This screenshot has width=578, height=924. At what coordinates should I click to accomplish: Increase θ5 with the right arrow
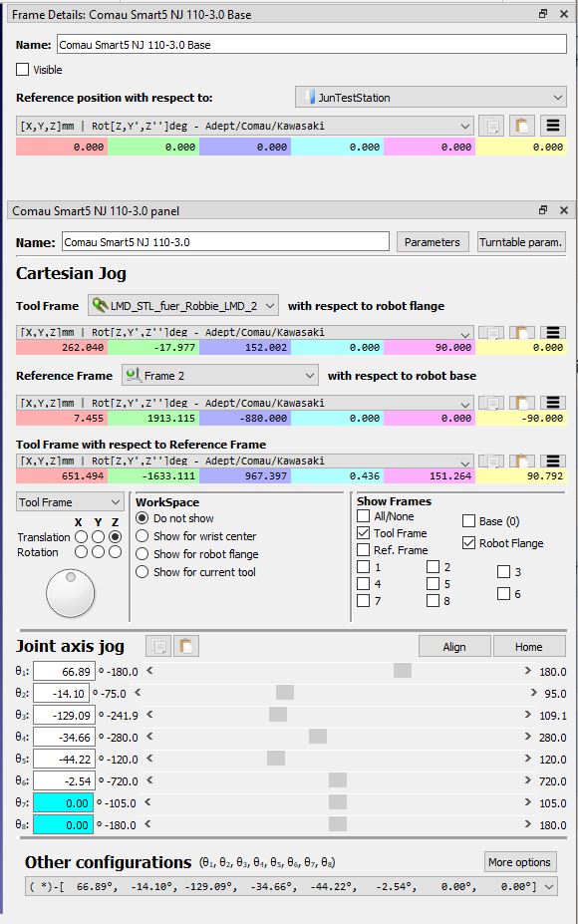point(528,759)
